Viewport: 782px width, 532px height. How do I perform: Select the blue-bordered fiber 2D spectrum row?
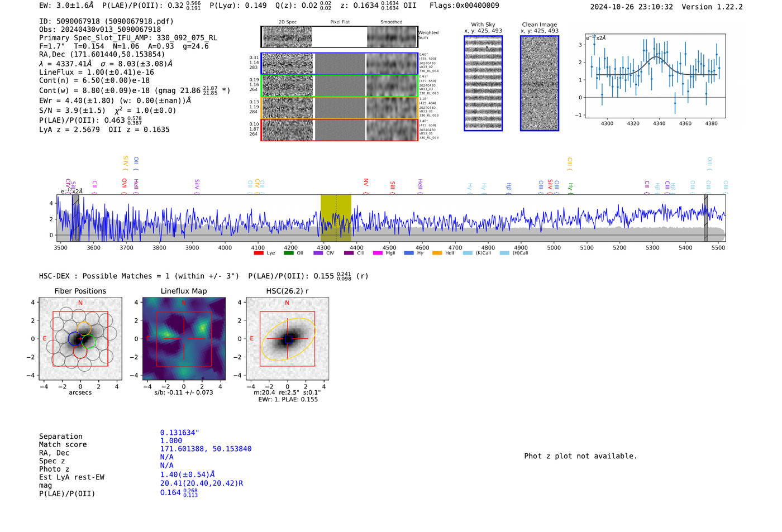(339, 64)
